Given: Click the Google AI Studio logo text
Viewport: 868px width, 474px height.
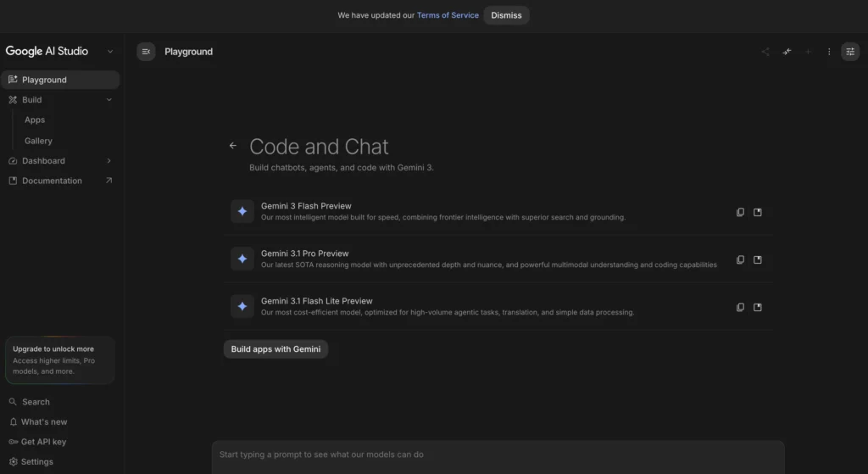Looking at the screenshot, I should click(47, 52).
